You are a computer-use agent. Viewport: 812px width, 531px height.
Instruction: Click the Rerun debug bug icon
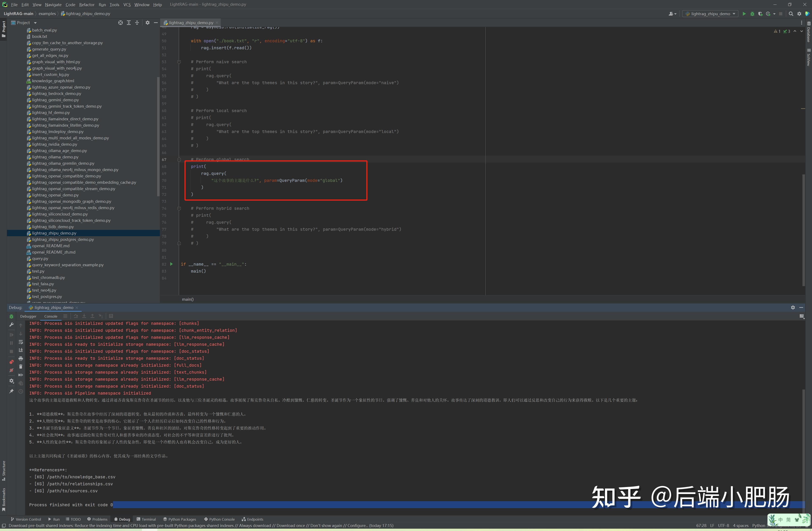pyautogui.click(x=11, y=316)
